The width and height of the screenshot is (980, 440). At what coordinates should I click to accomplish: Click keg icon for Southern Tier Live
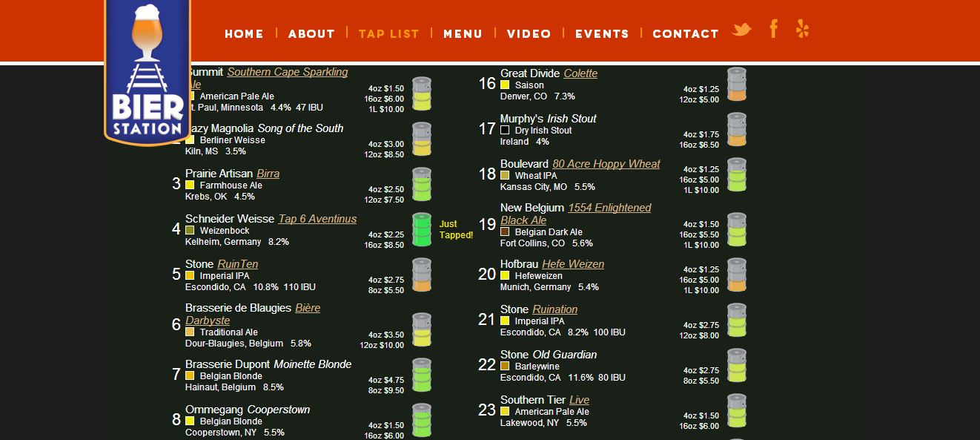pyautogui.click(x=737, y=411)
